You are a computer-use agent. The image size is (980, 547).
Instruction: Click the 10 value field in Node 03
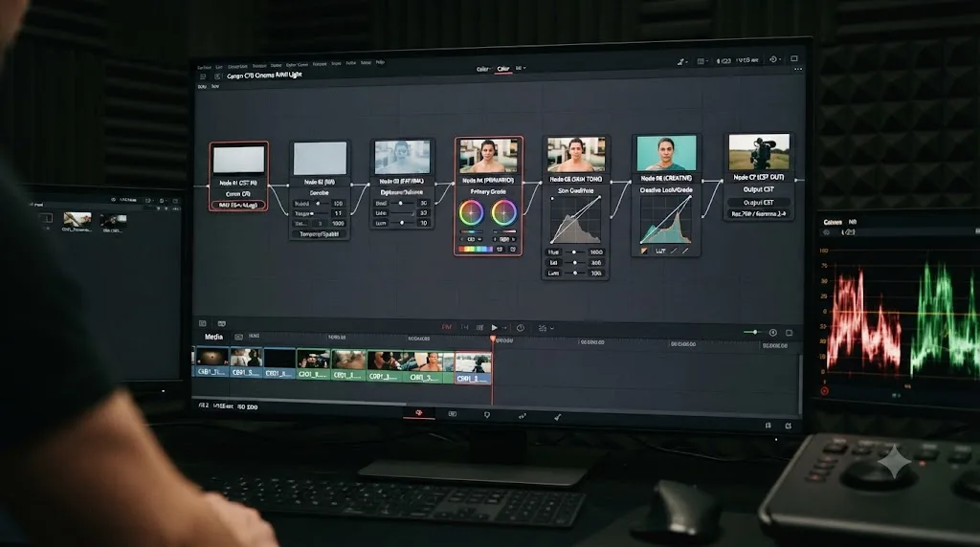(x=424, y=223)
